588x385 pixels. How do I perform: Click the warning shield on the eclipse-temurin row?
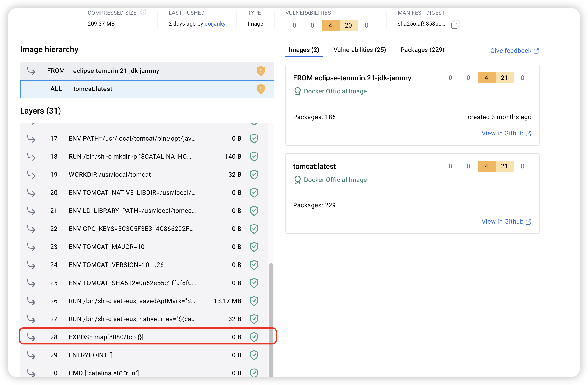tap(261, 71)
